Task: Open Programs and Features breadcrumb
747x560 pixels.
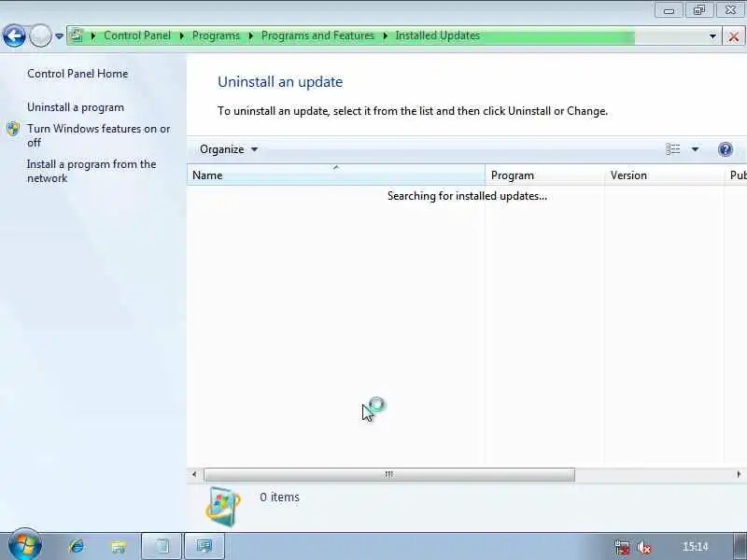Action: 317,35
